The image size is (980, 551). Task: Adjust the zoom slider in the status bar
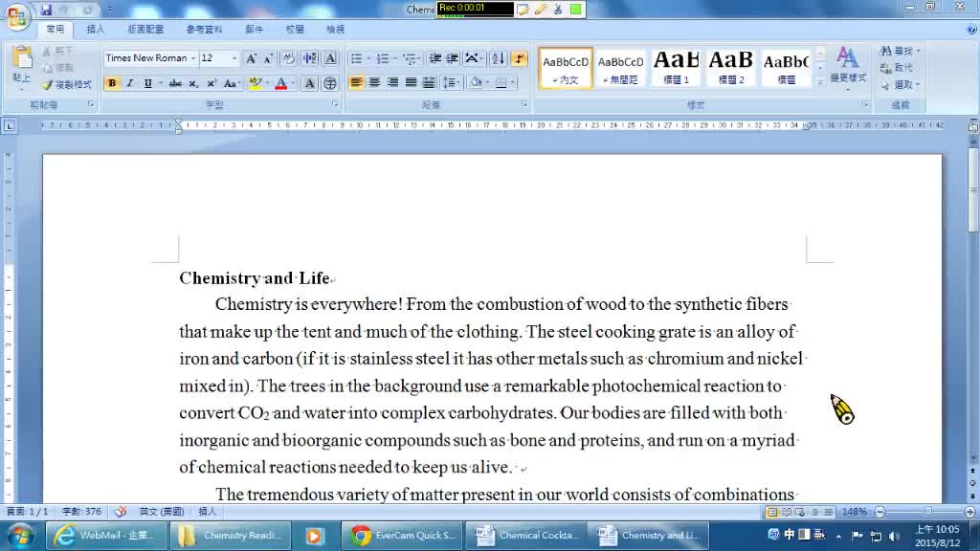point(927,512)
